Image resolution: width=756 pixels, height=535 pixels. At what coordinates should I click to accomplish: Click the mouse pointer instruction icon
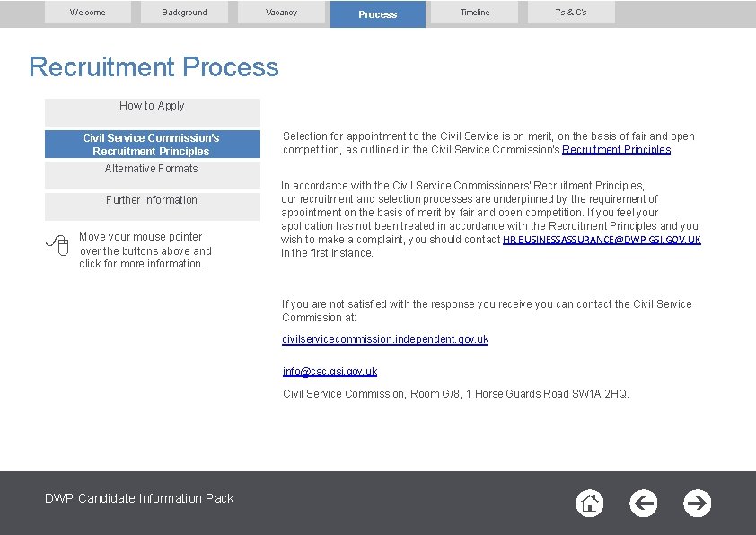click(57, 245)
